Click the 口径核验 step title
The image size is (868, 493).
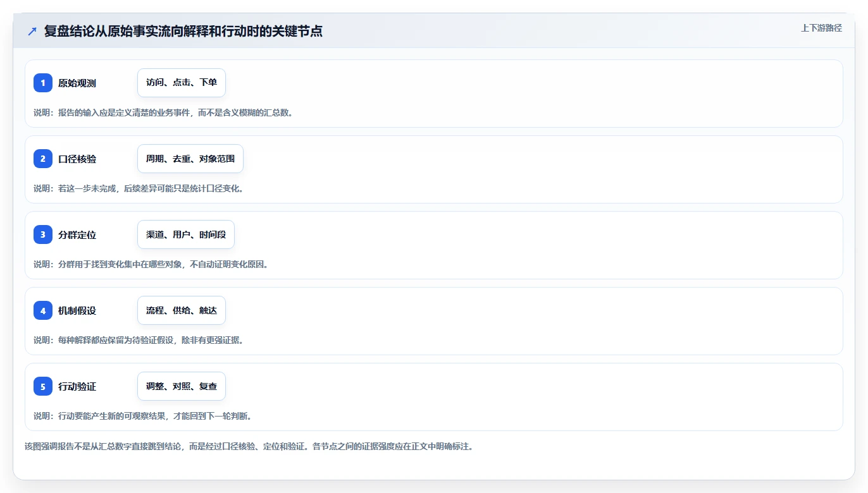77,159
